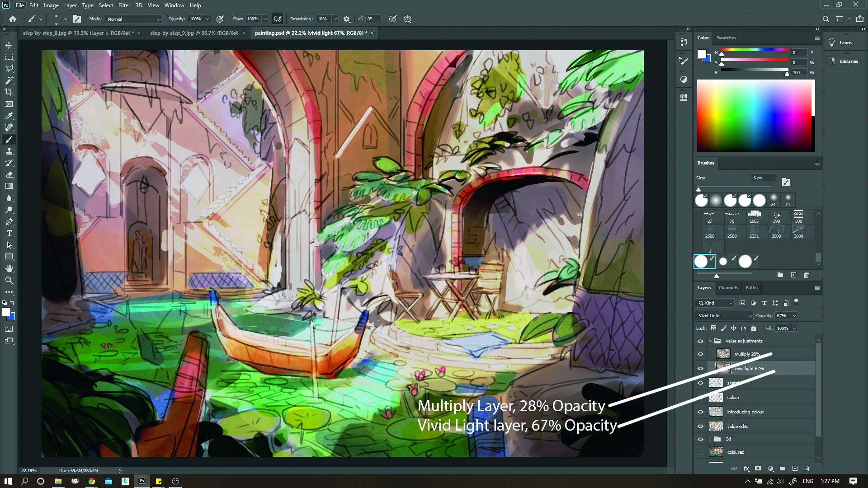Open the Window menu
The height and width of the screenshot is (488, 868).
(x=174, y=5)
